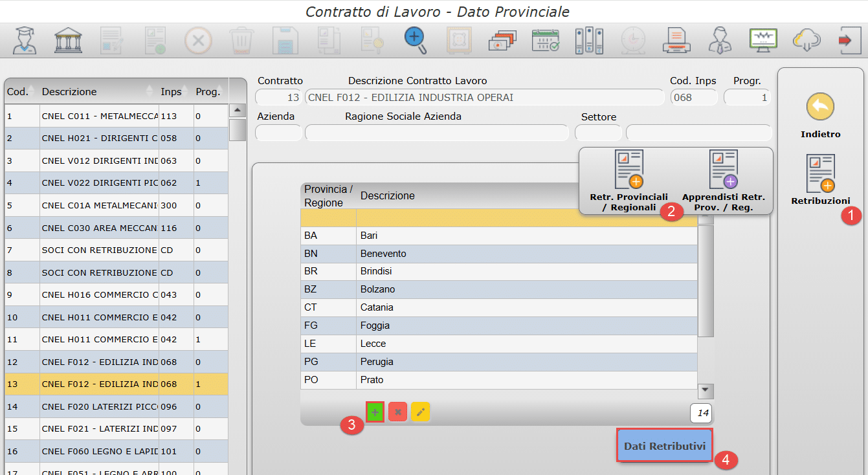Open the stacked cards toolbar icon

coord(502,41)
